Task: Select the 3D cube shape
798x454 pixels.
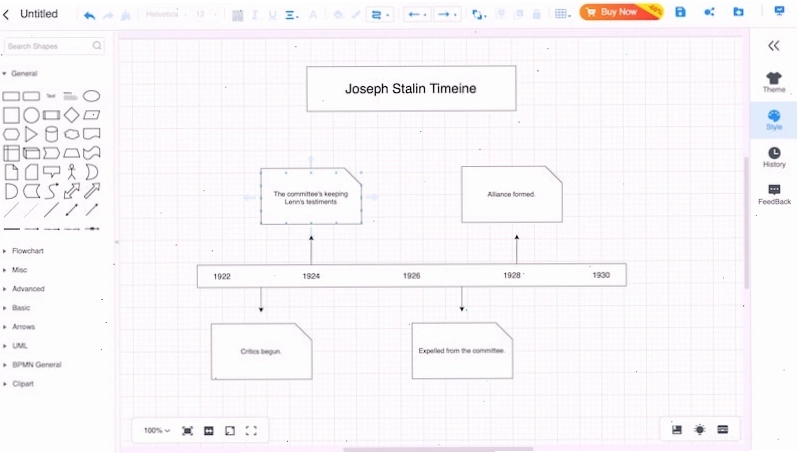Action: pyautogui.click(x=31, y=153)
